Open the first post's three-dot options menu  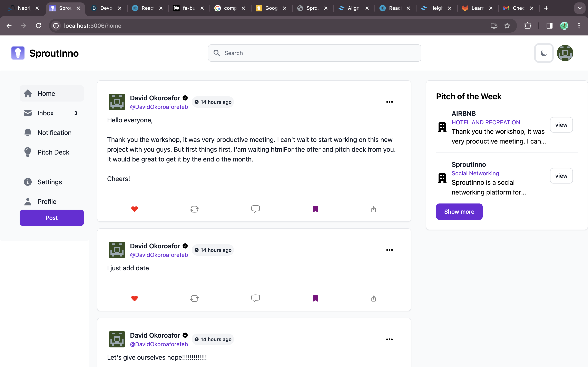(x=389, y=102)
